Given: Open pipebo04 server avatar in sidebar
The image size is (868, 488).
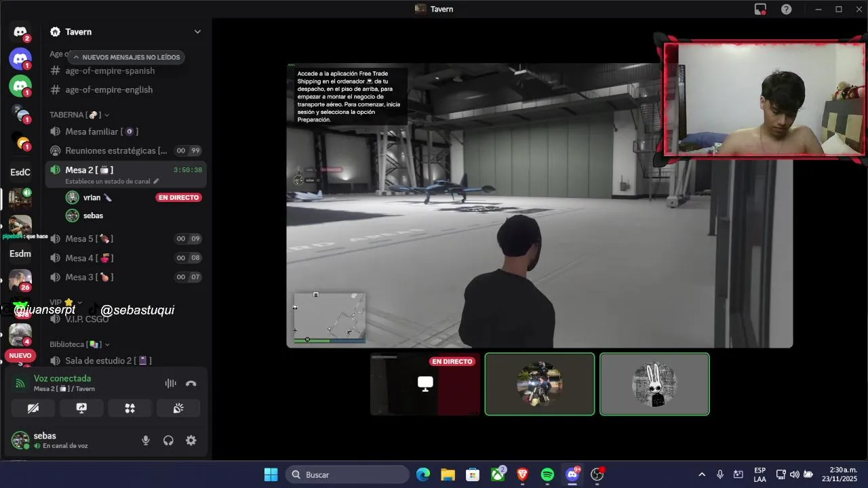Looking at the screenshot, I should tap(20, 226).
